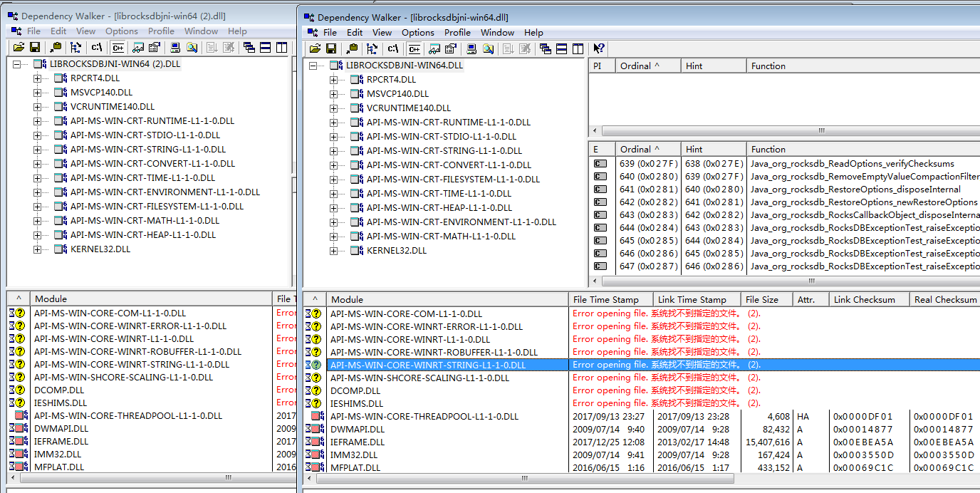Open Profile menu in front window
The height and width of the screenshot is (493, 980).
pos(457,32)
